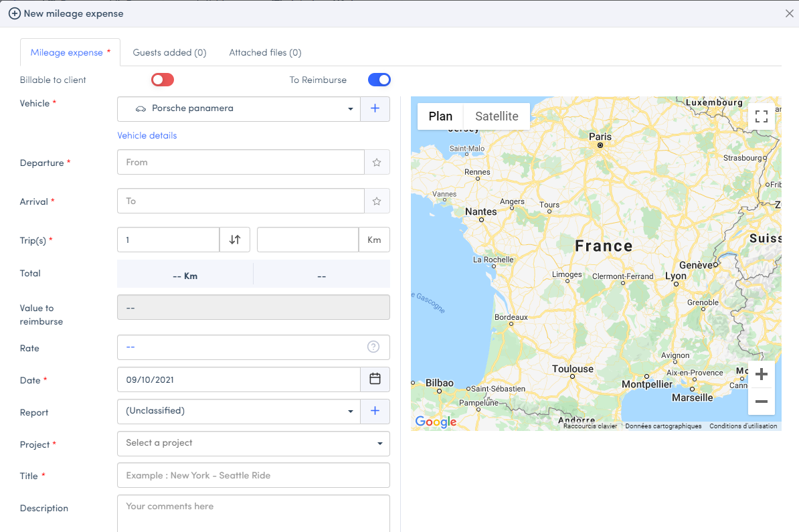The height and width of the screenshot is (532, 799).
Task: Click the plus icon next to Vehicle
Action: pos(375,109)
